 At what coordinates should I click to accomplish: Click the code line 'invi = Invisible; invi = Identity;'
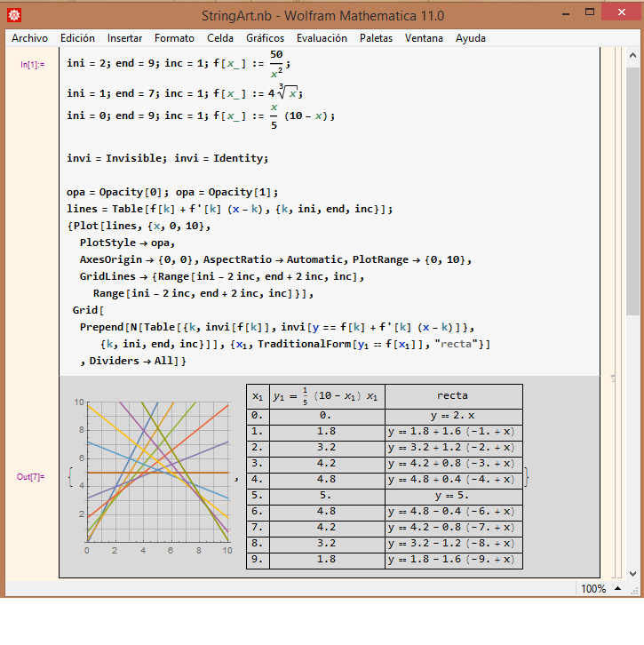(x=167, y=158)
